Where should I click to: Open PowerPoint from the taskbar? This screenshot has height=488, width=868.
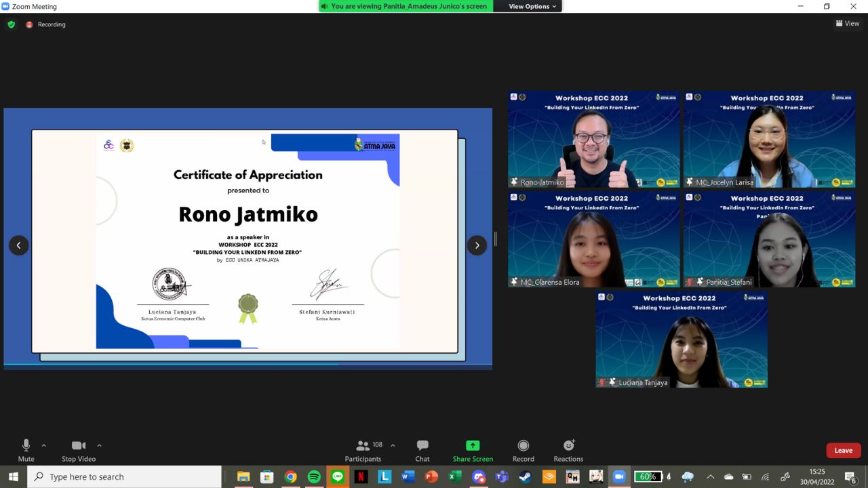[x=431, y=476]
